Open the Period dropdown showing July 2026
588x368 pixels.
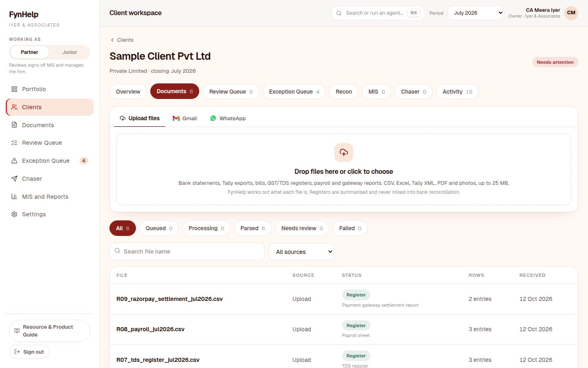(x=476, y=13)
